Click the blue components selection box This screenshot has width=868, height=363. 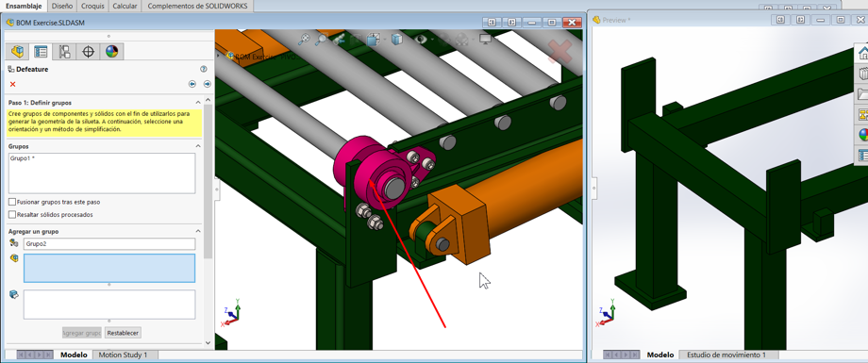pyautogui.click(x=109, y=269)
